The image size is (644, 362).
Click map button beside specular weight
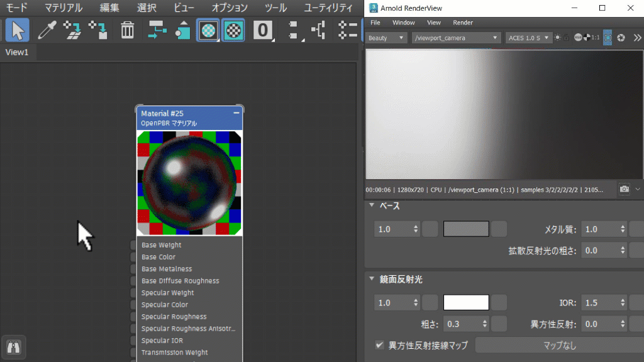tap(430, 302)
